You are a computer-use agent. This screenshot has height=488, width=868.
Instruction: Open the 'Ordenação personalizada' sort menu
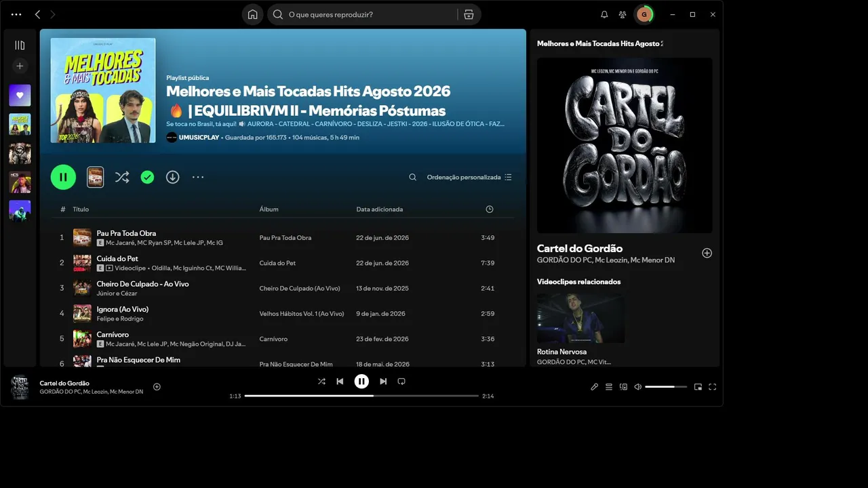click(469, 178)
